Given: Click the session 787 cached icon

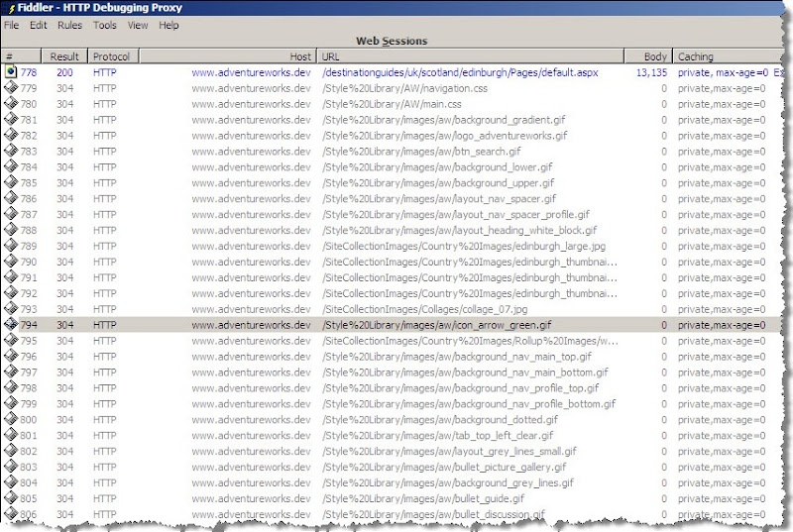Looking at the screenshot, I should (11, 213).
